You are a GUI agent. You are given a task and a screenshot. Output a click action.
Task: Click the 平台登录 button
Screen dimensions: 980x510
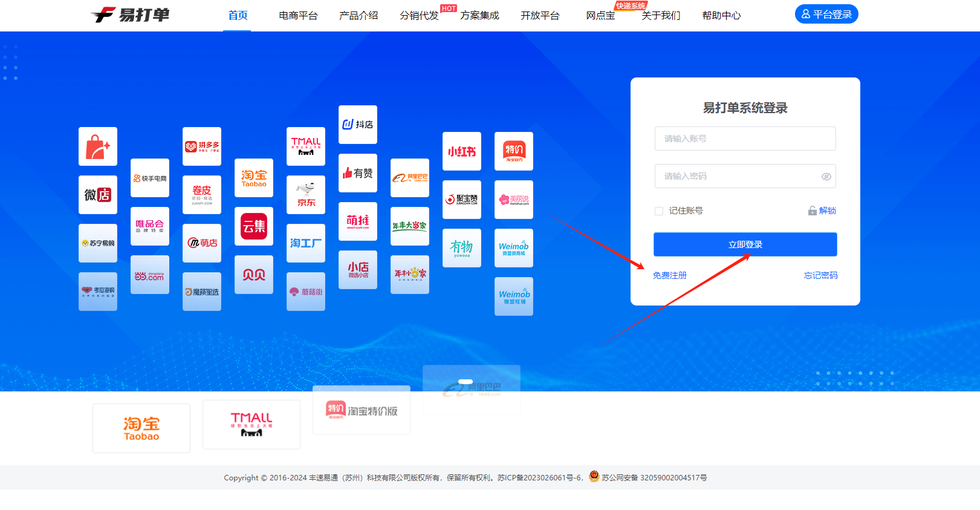tap(826, 14)
